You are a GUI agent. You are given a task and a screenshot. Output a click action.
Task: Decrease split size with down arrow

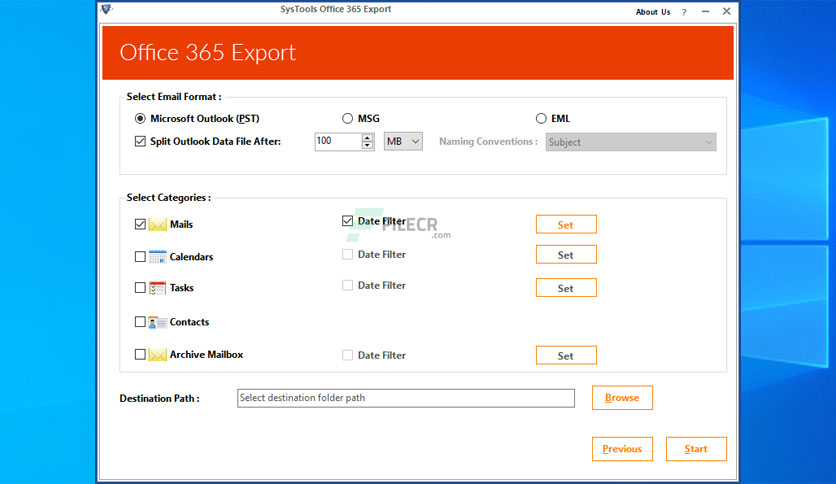click(367, 145)
